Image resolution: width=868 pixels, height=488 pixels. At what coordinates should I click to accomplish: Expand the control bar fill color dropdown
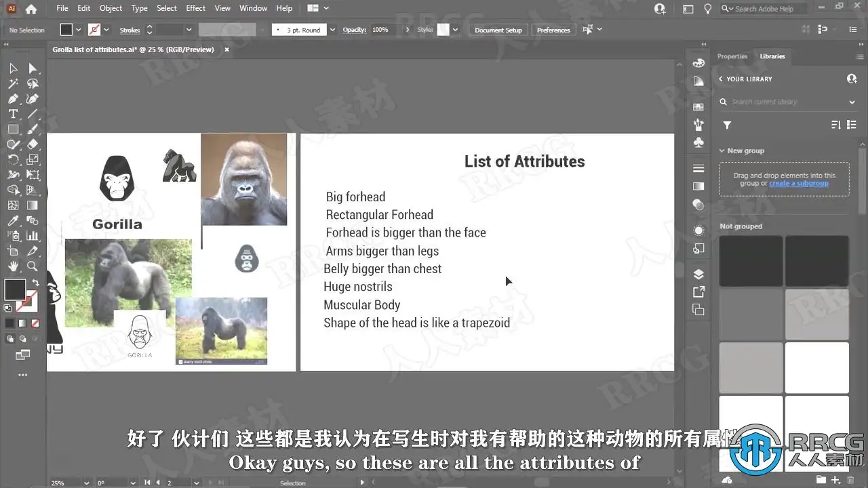pos(79,30)
